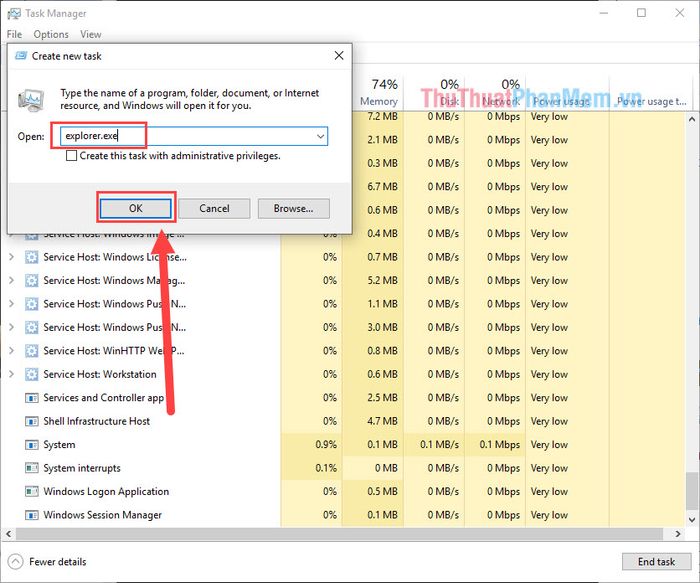This screenshot has width=700, height=583.
Task: Click the vertical scrollbar thumb
Action: 692,492
